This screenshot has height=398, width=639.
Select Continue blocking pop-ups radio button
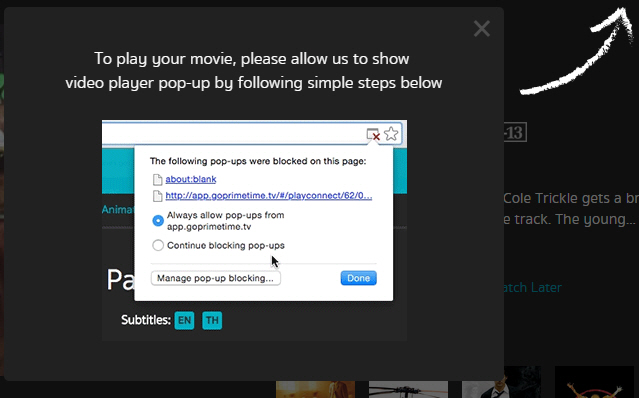pos(158,245)
